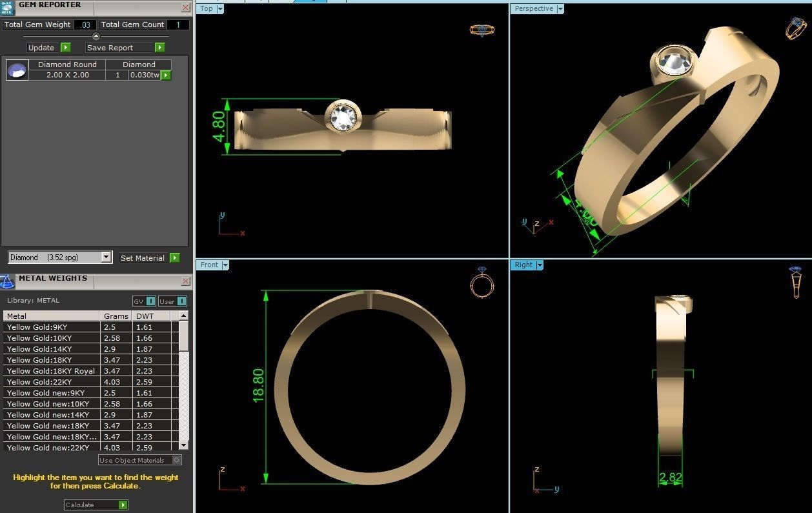
Task: Click the Total Gem Count value field
Action: (178, 25)
